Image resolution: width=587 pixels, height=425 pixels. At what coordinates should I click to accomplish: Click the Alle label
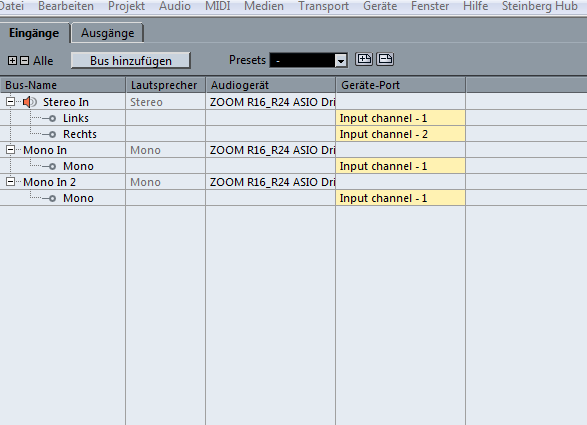(x=43, y=61)
